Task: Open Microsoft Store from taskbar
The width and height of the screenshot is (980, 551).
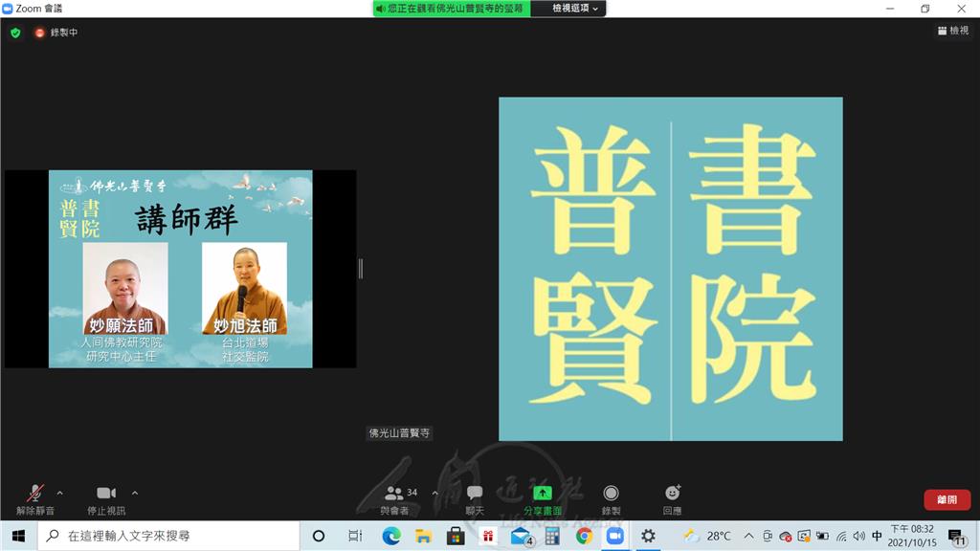Action: (x=456, y=536)
